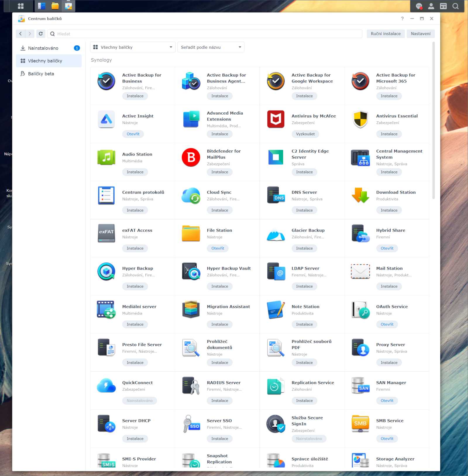This screenshot has width=468, height=476.
Task: Click the Centrum protokolů title
Action: click(143, 192)
